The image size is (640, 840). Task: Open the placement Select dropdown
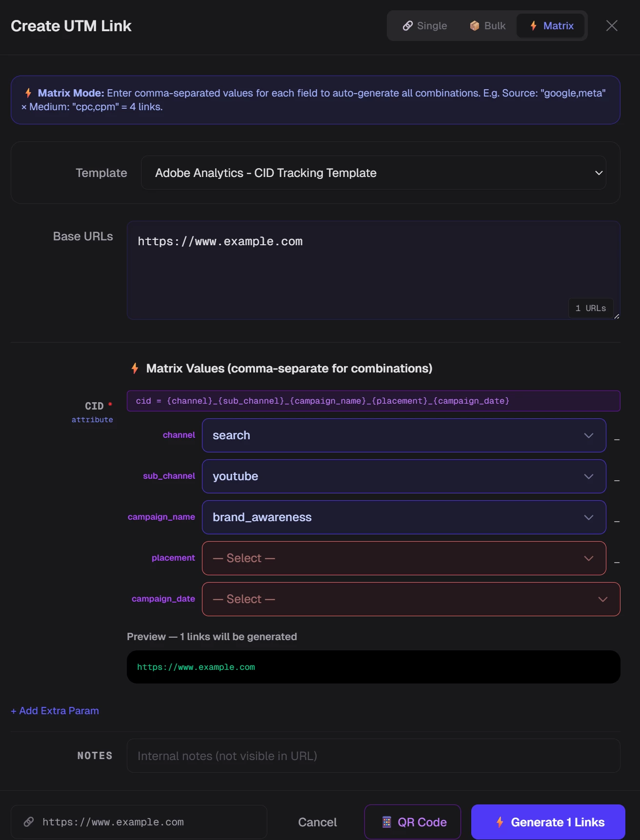[404, 558]
